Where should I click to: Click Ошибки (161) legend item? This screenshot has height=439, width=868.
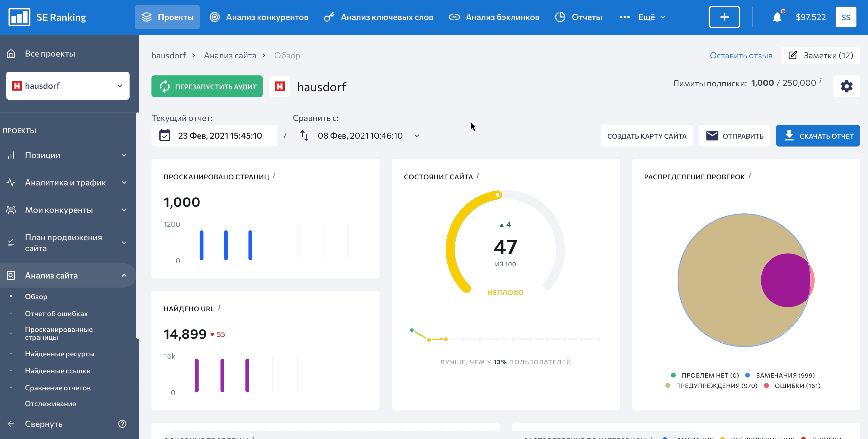[x=793, y=385]
